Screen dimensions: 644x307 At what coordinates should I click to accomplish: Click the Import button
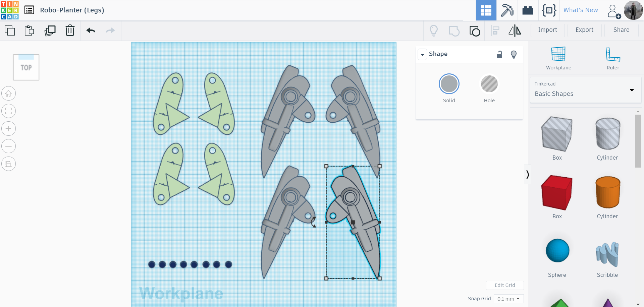click(548, 30)
